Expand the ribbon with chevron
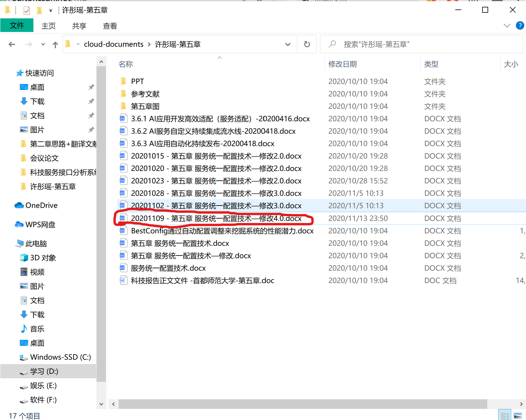The image size is (526, 420). click(x=507, y=26)
